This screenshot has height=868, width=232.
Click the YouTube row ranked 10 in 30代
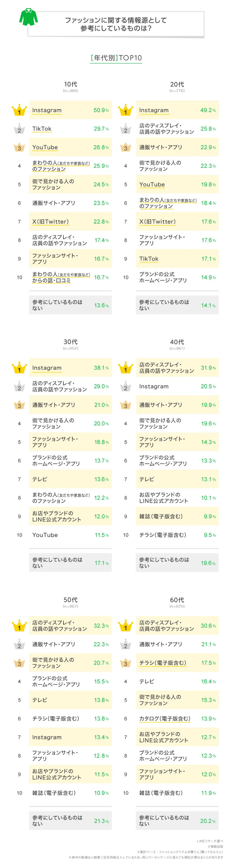click(x=70, y=535)
